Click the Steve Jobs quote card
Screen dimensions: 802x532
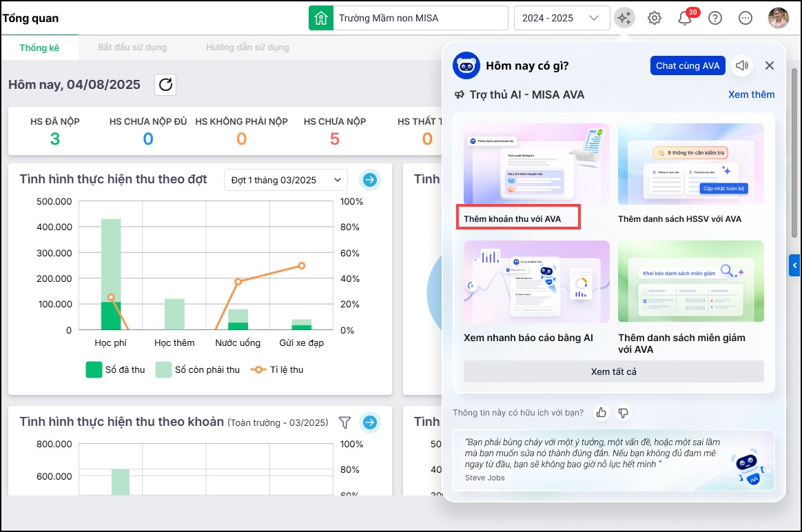[x=613, y=460]
